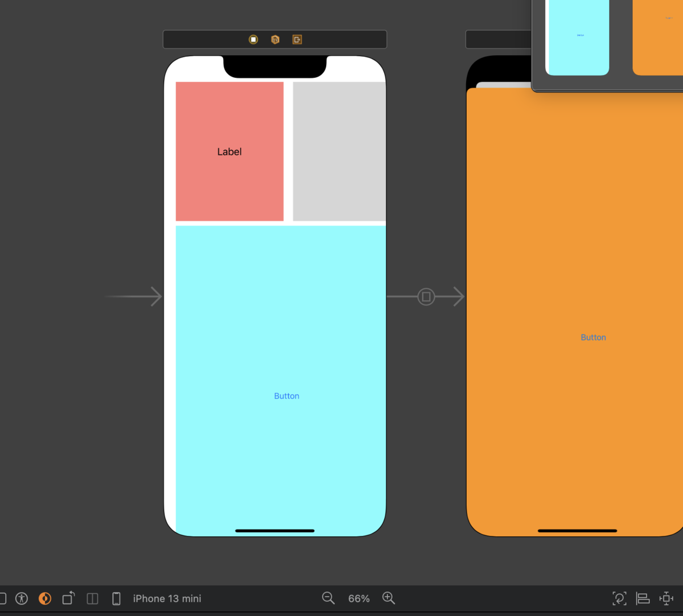Open the Align constraints menu icon
The width and height of the screenshot is (683, 616).
643,598
